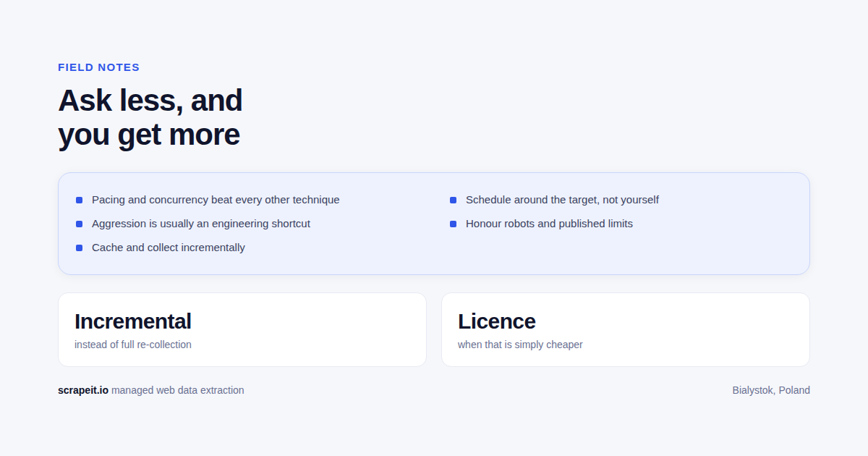Screen dimensions: 868x456
Task: Click "Honour robots and published limits"
Action: (x=549, y=224)
